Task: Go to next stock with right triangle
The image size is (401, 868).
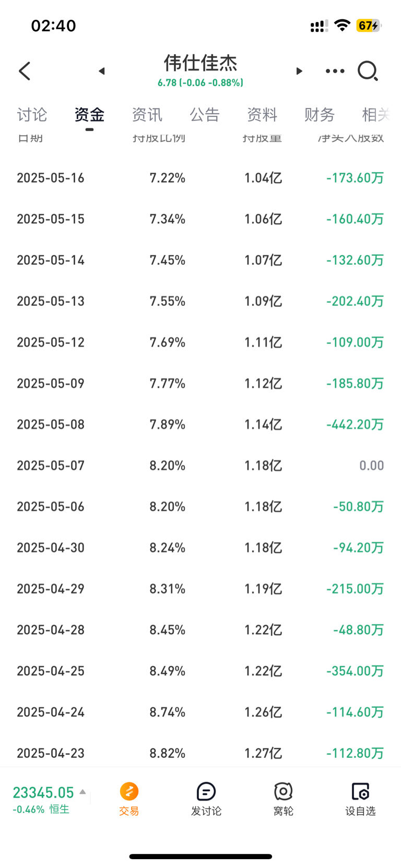Action: click(x=299, y=71)
